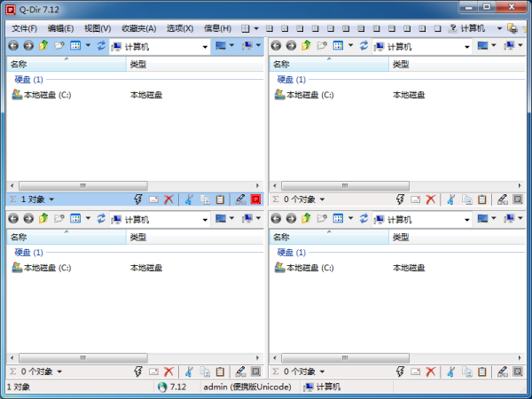The width and height of the screenshot is (532, 399).
Task: Click refresh icon in top-left pane
Action: pyautogui.click(x=101, y=46)
